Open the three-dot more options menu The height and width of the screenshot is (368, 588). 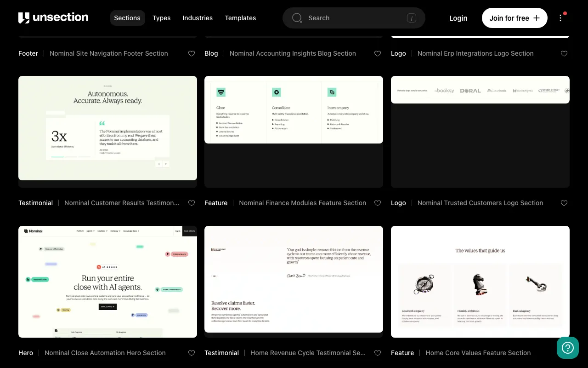[x=560, y=18]
